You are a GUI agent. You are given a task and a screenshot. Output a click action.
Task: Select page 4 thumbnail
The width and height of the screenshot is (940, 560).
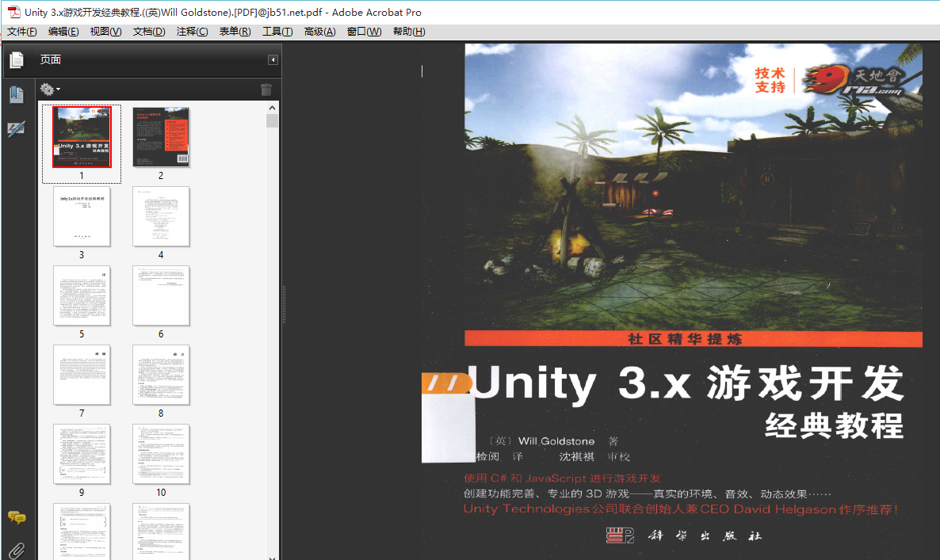coord(161,216)
